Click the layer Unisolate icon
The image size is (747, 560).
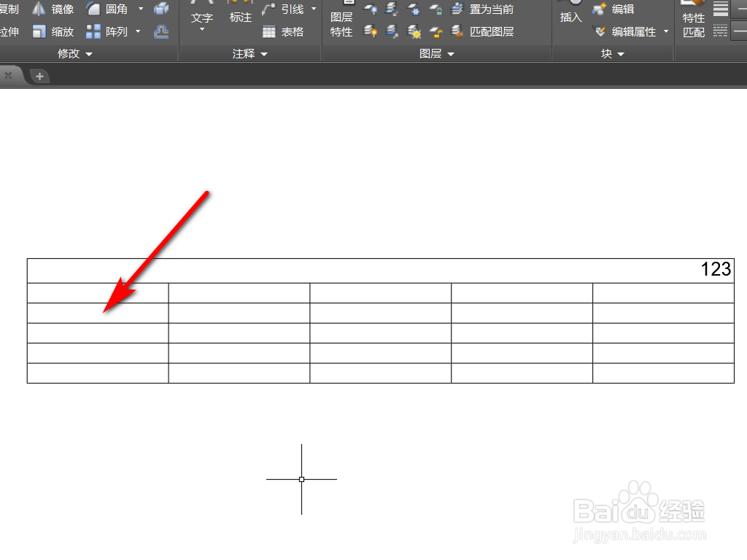(392, 32)
